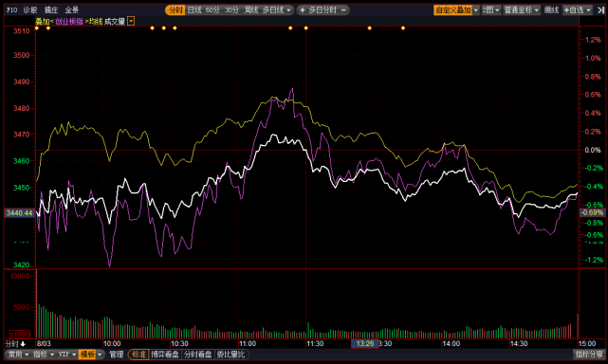Click the 叠加 overlay label
This screenshot has width=608, height=364.
click(43, 21)
